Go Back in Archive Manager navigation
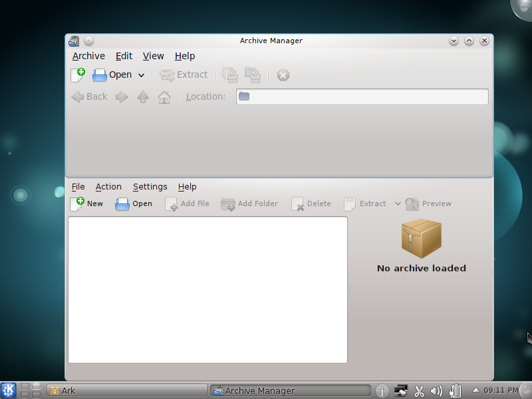Screen dimensions: 532x399 pyautogui.click(x=90, y=96)
